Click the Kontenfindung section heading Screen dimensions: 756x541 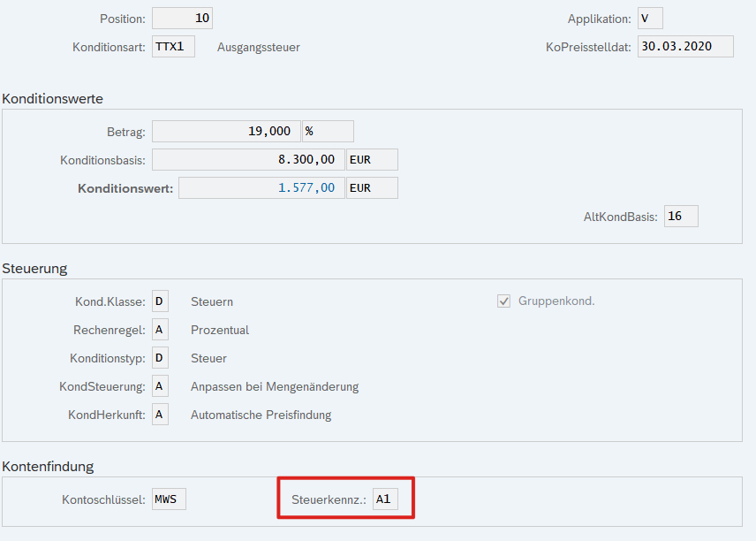coord(48,467)
